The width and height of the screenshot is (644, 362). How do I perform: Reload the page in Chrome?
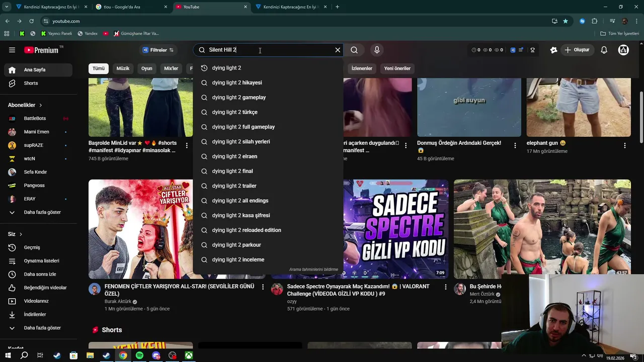click(x=31, y=21)
